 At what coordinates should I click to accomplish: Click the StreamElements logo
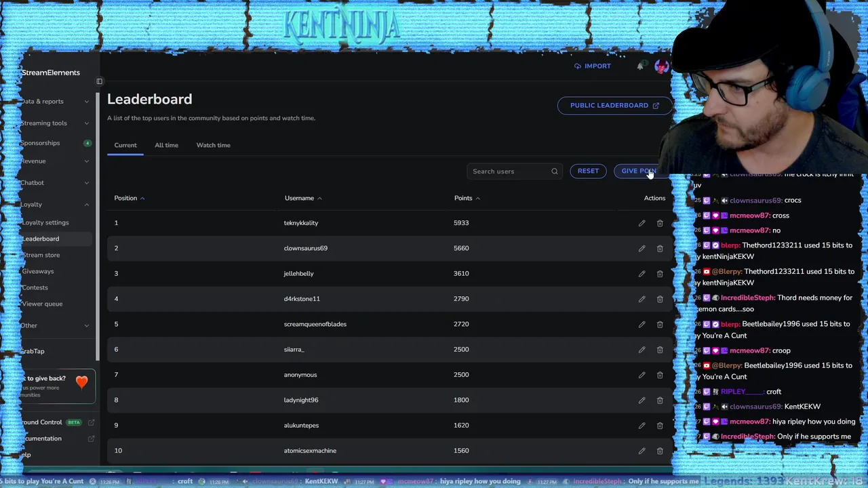coord(50,73)
